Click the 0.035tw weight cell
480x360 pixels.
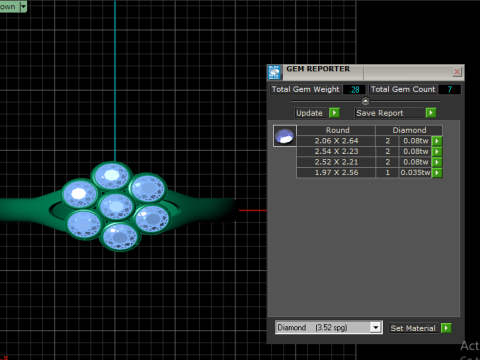point(415,173)
